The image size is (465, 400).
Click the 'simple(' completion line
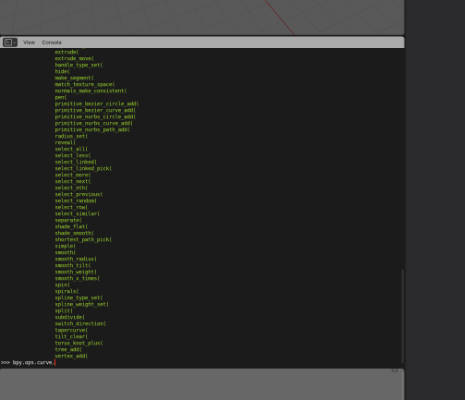click(x=65, y=246)
